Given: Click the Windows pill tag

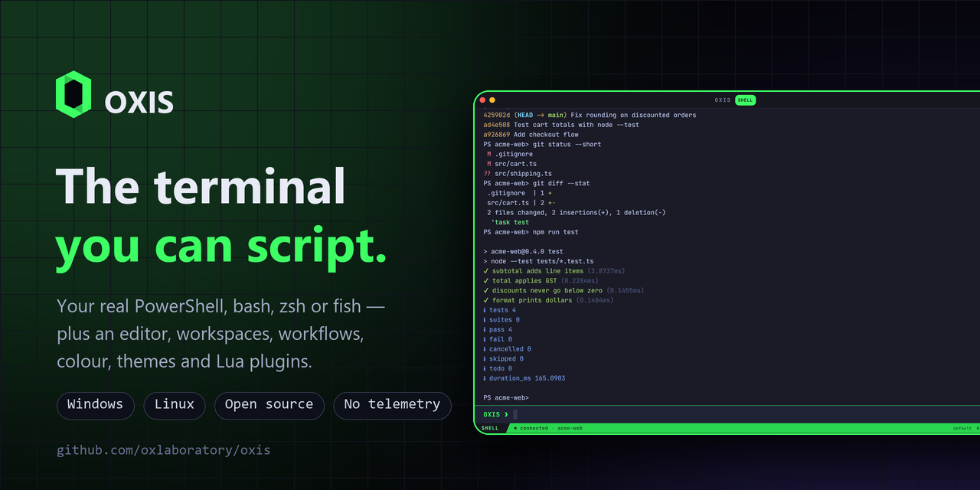Looking at the screenshot, I should [96, 405].
